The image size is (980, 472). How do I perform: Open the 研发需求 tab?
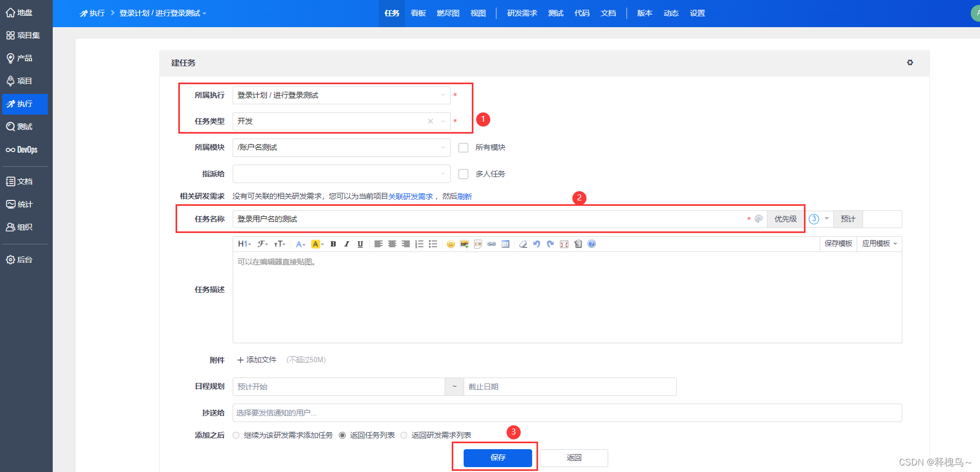pyautogui.click(x=522, y=13)
